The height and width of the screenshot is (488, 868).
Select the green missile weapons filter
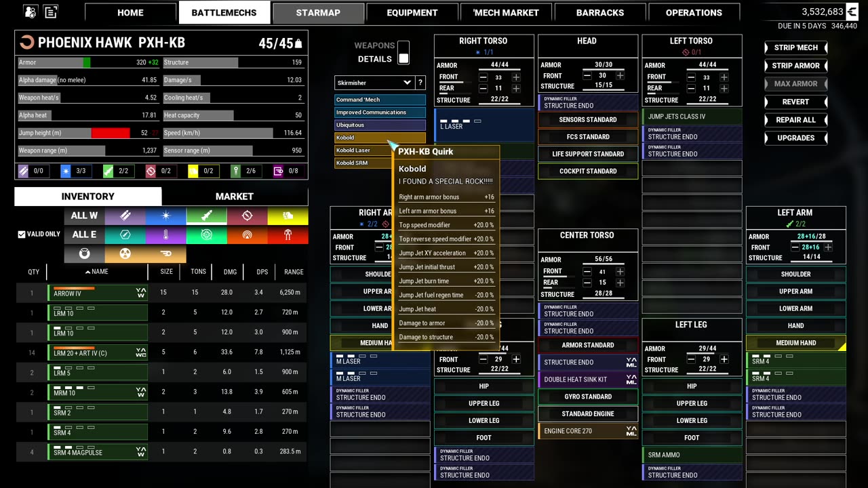[x=206, y=216]
